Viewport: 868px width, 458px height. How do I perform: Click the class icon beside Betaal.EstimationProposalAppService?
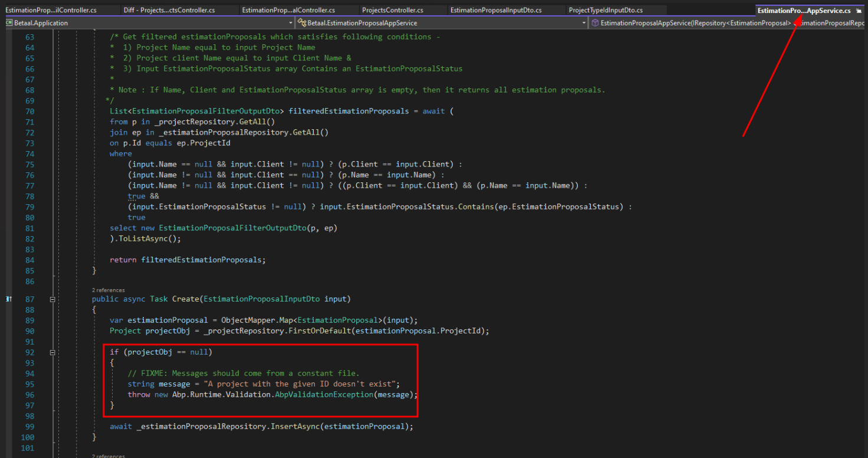[301, 23]
